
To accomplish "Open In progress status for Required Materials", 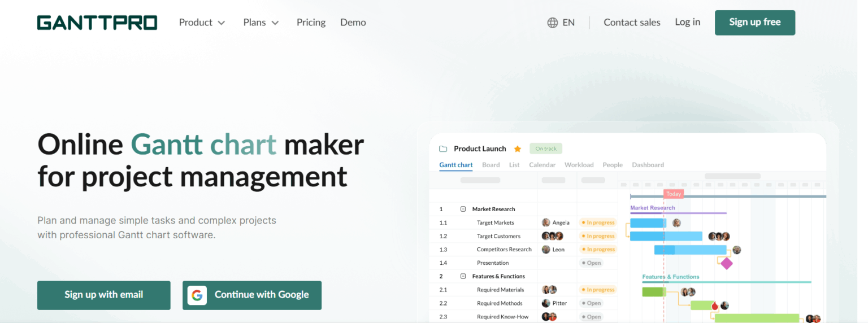I will (x=598, y=290).
